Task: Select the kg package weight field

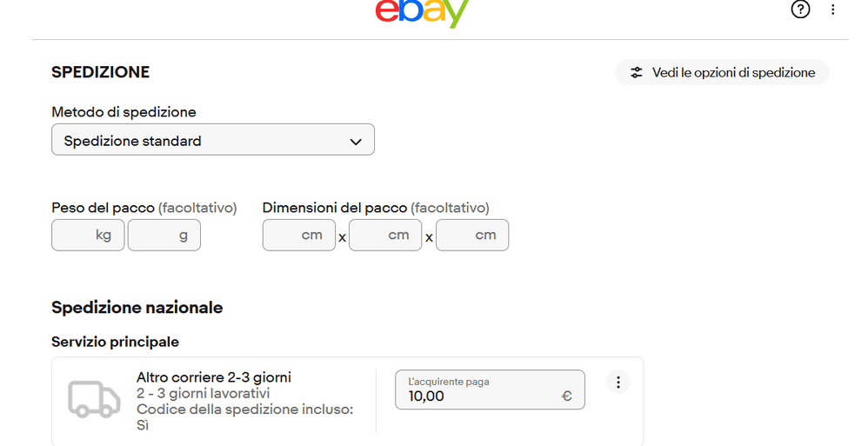Action: [x=88, y=236]
